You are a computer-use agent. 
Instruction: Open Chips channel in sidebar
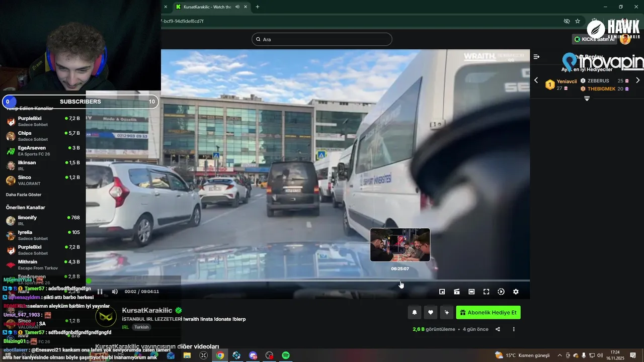pos(43,136)
